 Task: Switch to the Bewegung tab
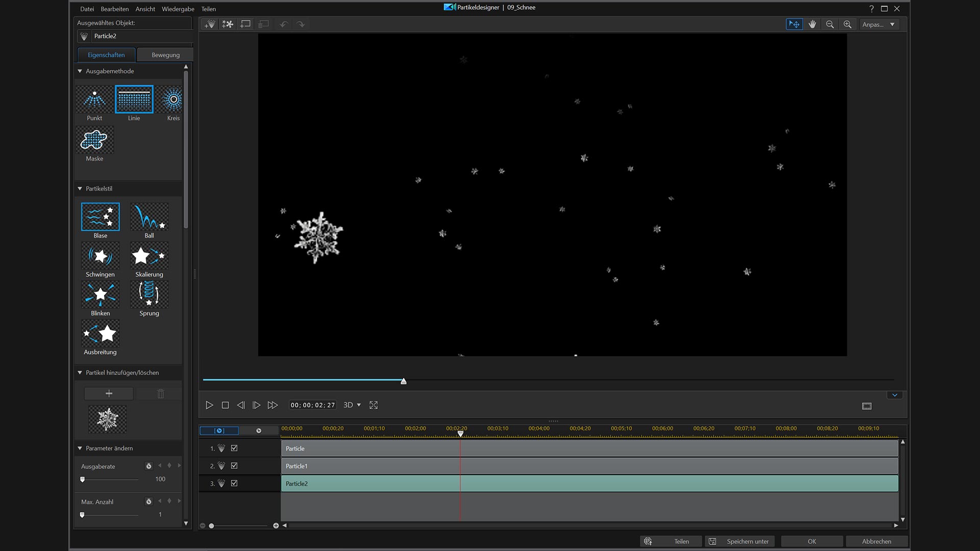(x=165, y=55)
